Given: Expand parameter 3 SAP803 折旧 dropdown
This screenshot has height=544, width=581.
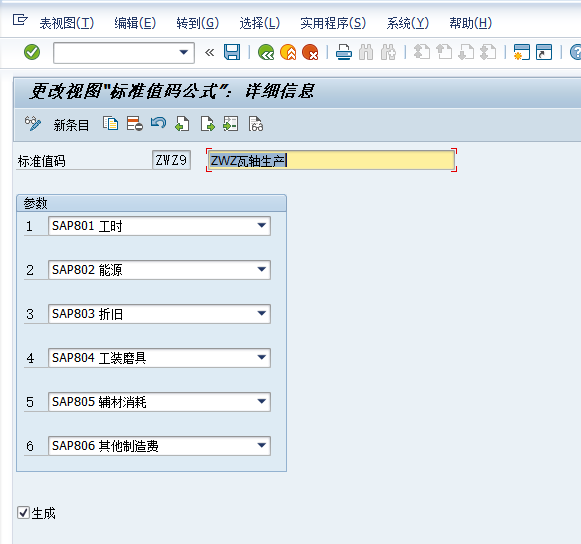Looking at the screenshot, I should tap(262, 314).
